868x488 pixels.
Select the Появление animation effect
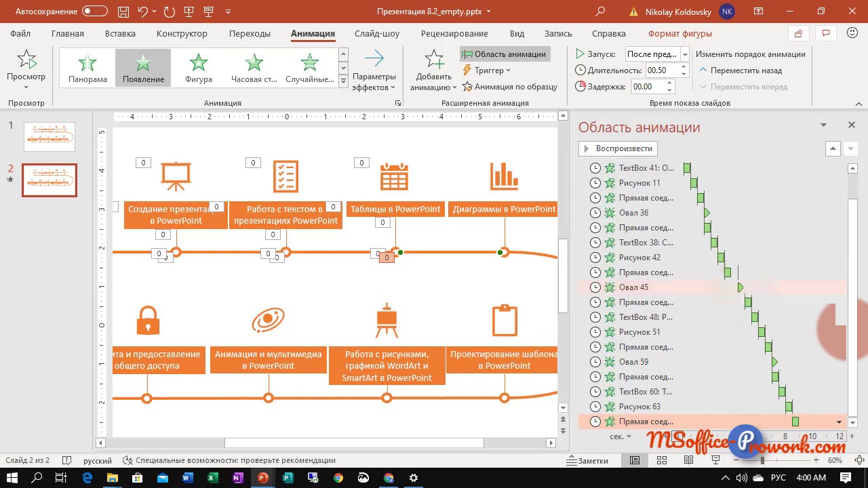[x=143, y=66]
